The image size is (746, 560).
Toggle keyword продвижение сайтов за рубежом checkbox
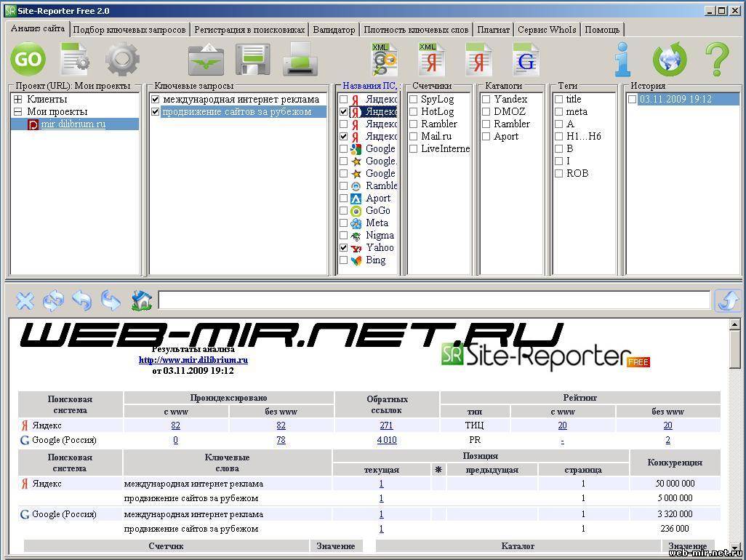click(x=155, y=112)
